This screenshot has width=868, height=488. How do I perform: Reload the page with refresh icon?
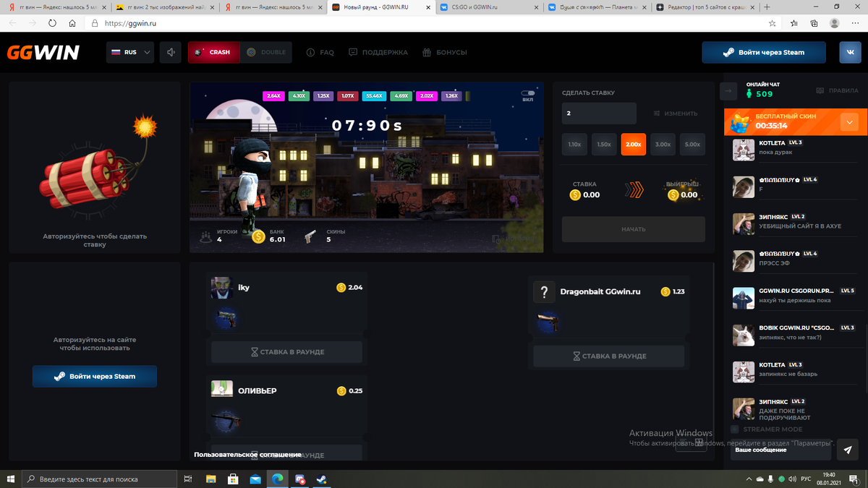(52, 23)
